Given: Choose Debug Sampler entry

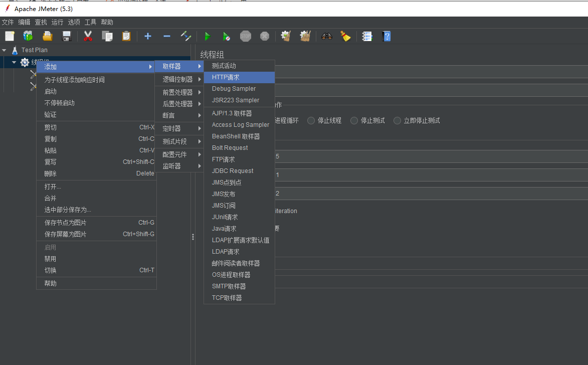Looking at the screenshot, I should 239,89.
